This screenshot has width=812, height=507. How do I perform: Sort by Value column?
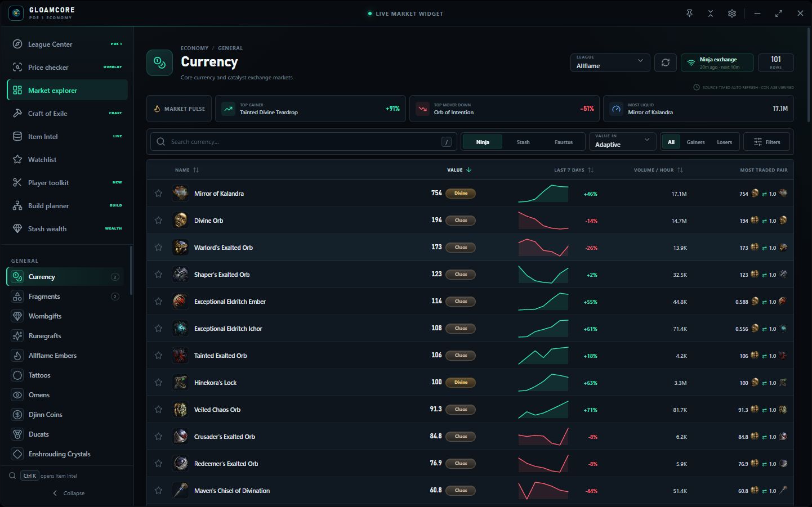[x=459, y=170]
